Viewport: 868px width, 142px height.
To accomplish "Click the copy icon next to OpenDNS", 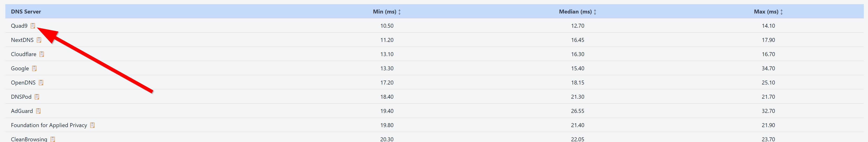I will click(x=41, y=82).
